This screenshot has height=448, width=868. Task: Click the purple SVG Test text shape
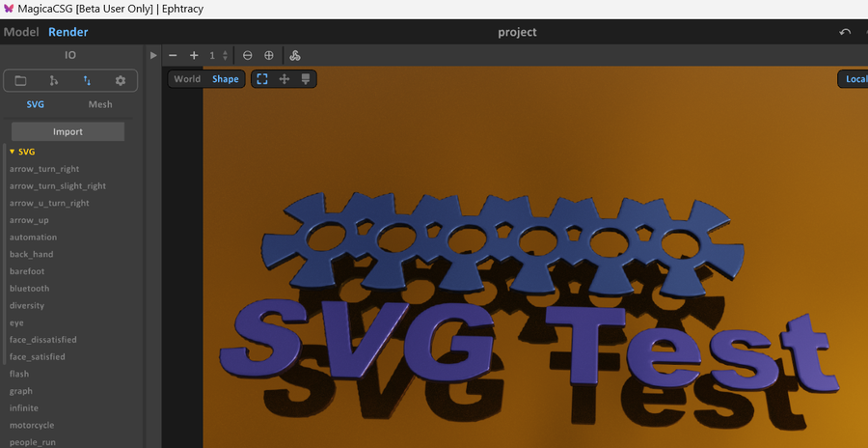[529, 345]
